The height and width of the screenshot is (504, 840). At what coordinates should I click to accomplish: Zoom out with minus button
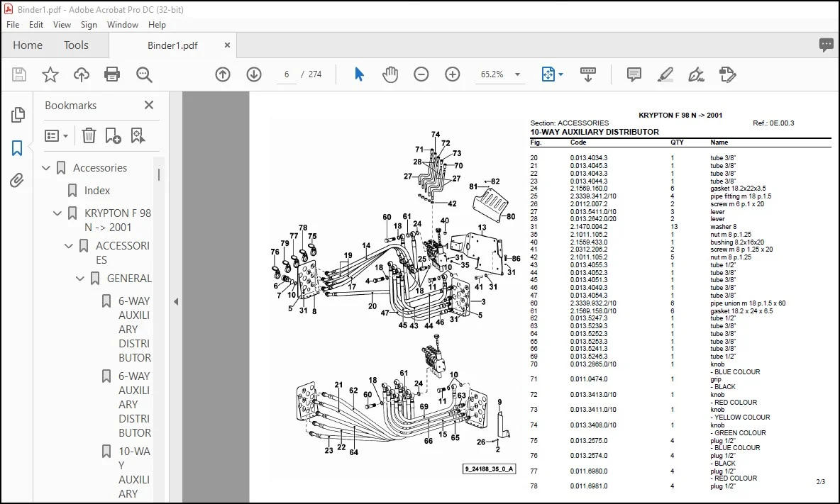click(421, 74)
